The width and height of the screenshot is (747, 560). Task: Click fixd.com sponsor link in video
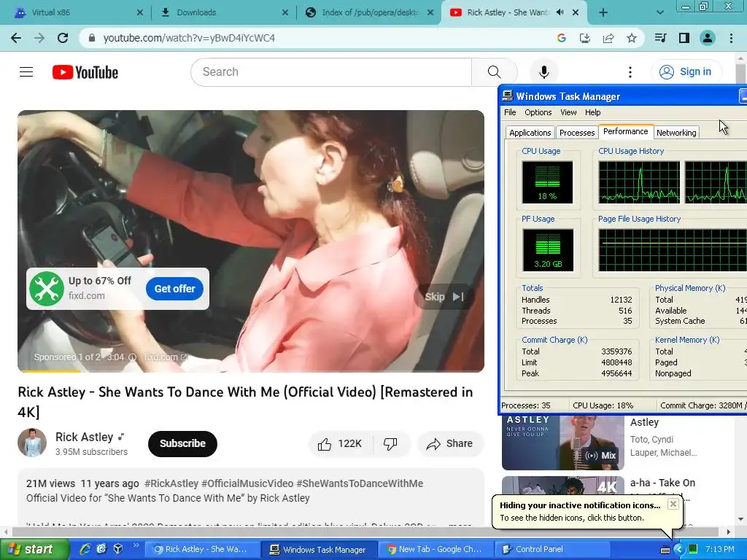tap(166, 357)
